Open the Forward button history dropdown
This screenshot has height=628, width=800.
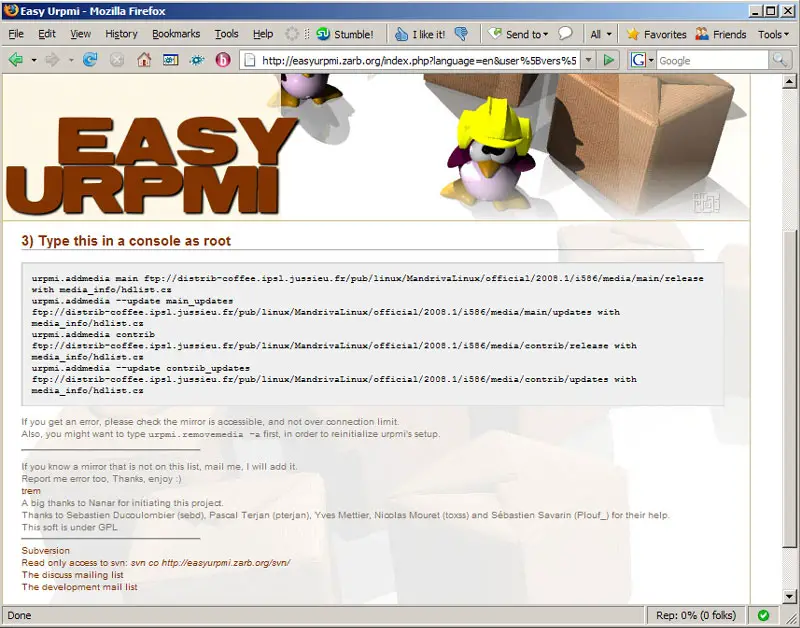(71, 60)
